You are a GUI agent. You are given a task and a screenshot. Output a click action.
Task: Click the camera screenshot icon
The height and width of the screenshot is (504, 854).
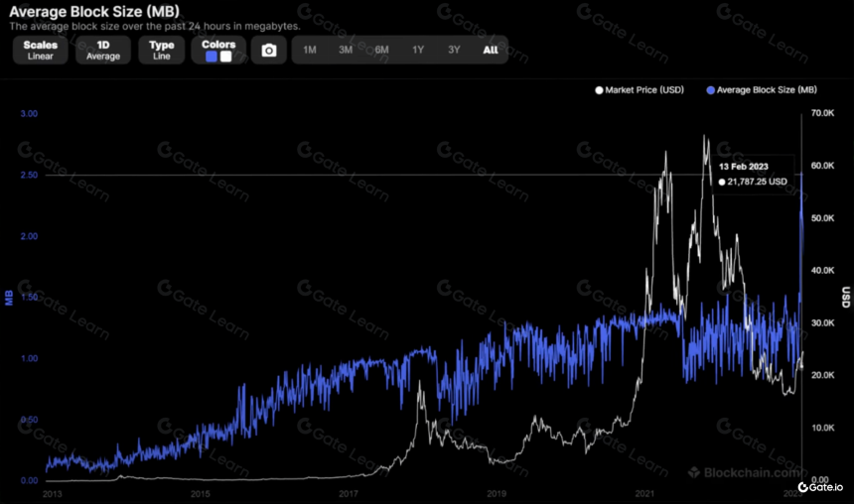[268, 50]
